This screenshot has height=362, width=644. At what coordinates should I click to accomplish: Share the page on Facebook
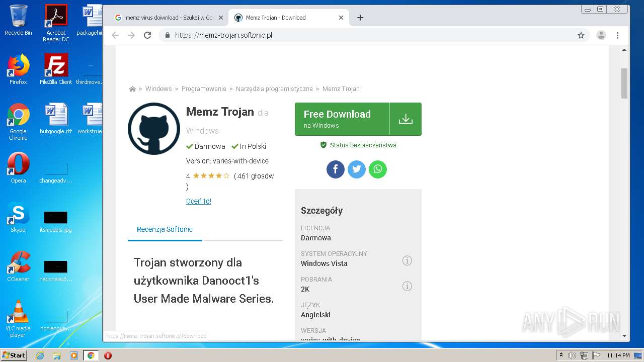(x=336, y=169)
